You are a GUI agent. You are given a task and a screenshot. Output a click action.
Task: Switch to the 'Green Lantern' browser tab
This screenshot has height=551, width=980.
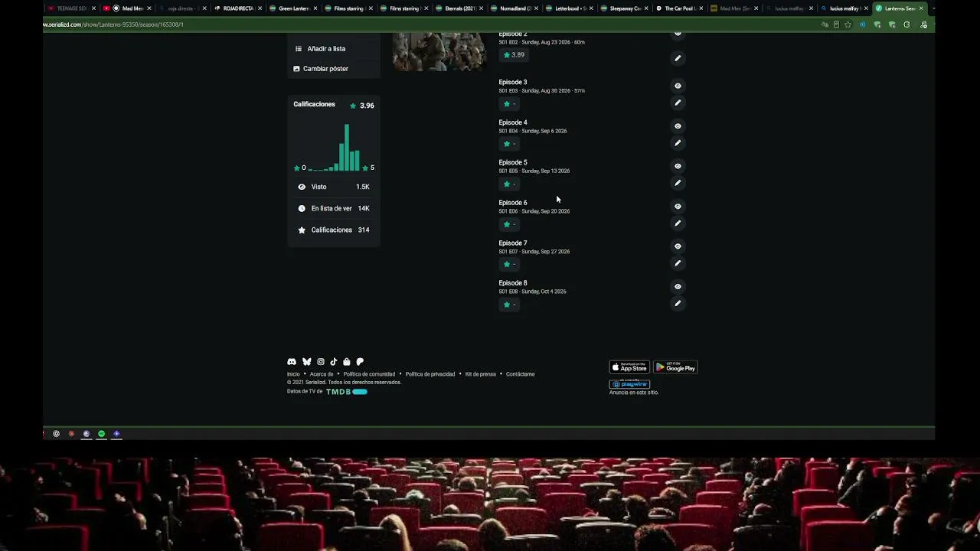(292, 8)
